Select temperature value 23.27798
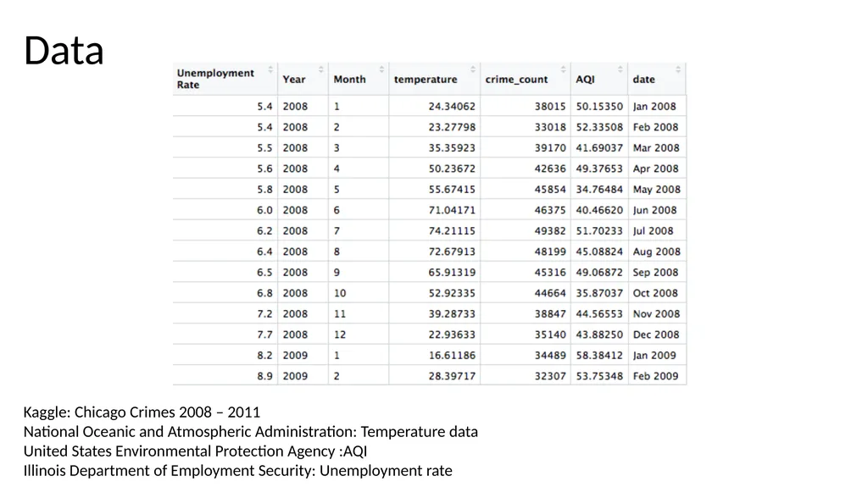 452,127
